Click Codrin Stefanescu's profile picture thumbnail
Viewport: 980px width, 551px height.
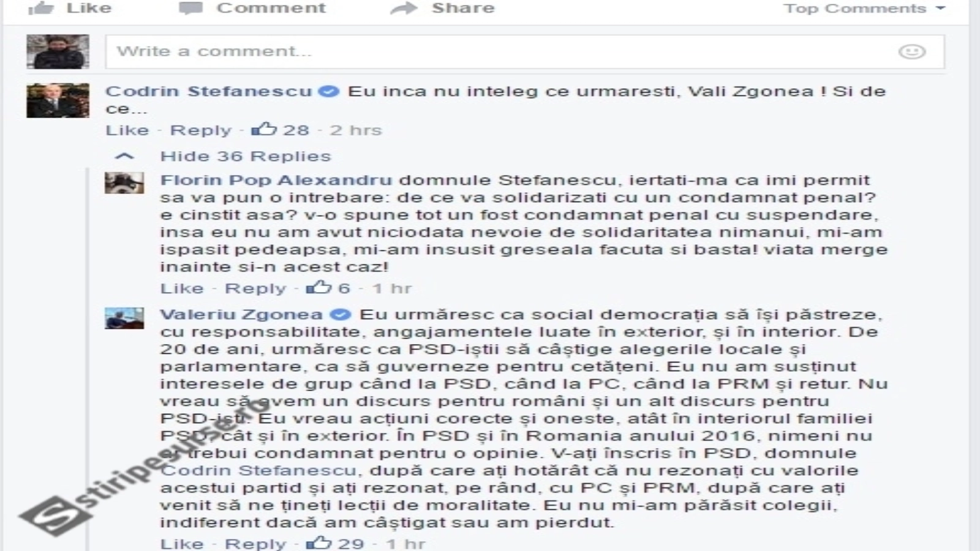pyautogui.click(x=58, y=100)
